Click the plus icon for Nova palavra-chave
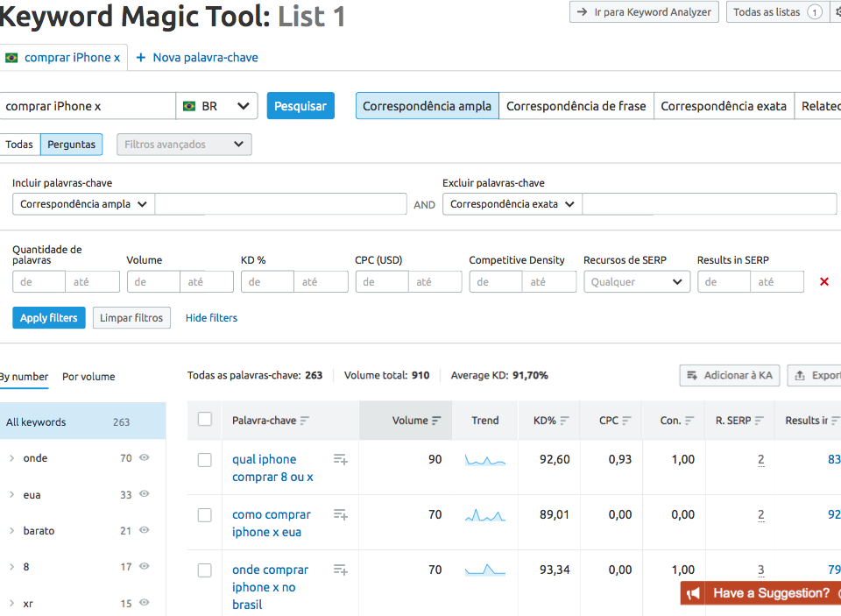 (x=140, y=58)
